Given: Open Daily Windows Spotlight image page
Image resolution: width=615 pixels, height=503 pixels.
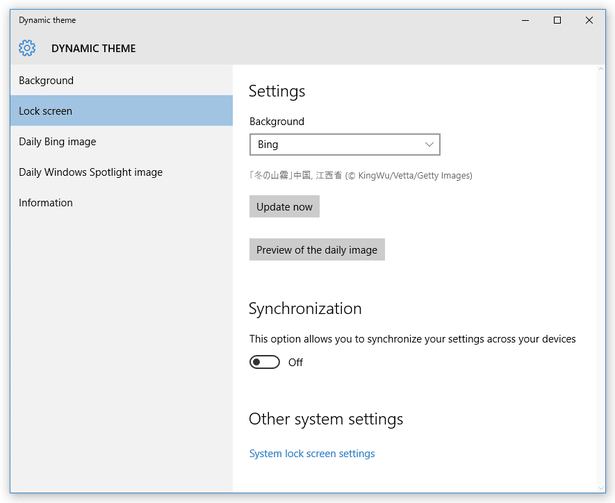Looking at the screenshot, I should pyautogui.click(x=122, y=172).
